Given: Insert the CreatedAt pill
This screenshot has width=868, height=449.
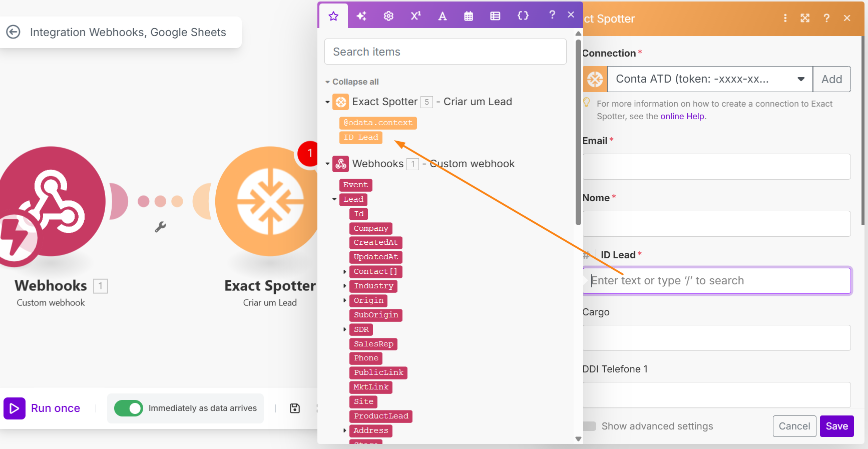Looking at the screenshot, I should pos(375,242).
